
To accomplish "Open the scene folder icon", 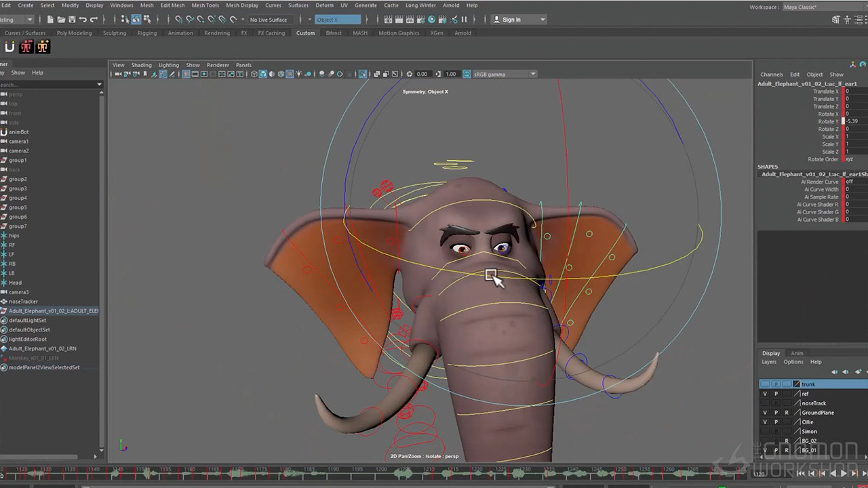I will click(60, 20).
